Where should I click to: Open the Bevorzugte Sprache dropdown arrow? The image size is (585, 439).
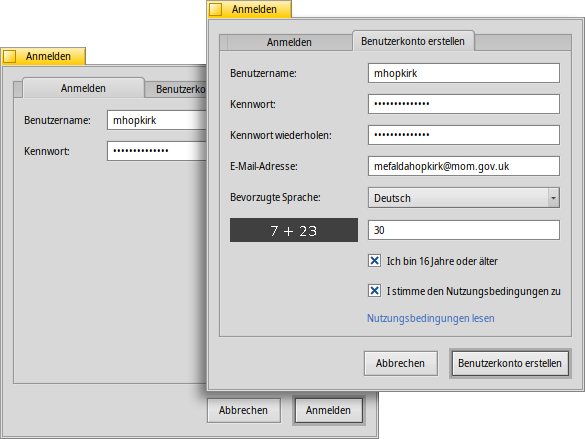554,198
